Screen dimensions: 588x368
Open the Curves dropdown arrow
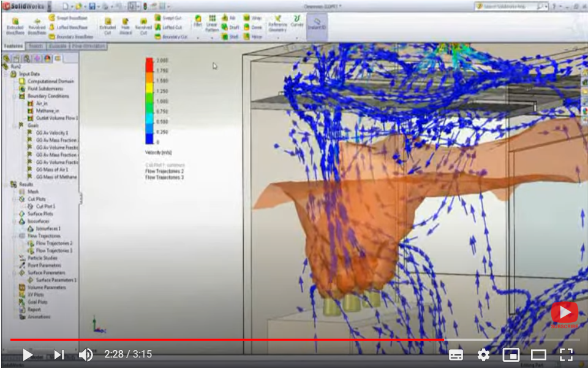[296, 37]
